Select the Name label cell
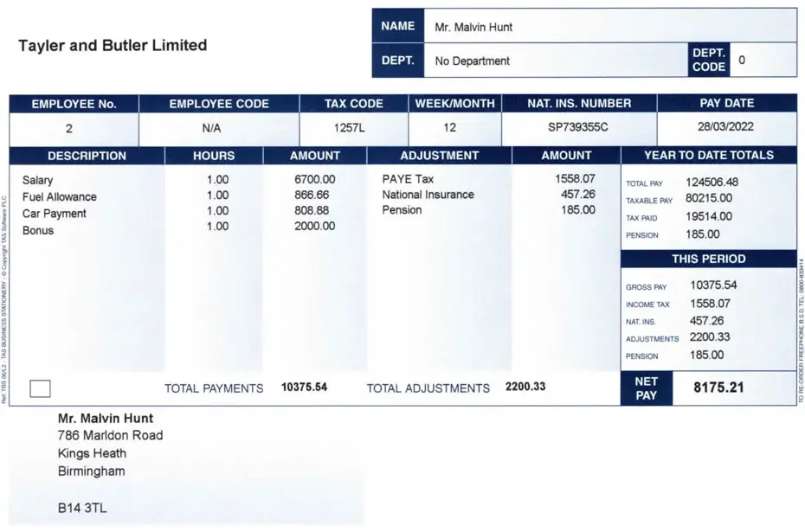 (398, 26)
